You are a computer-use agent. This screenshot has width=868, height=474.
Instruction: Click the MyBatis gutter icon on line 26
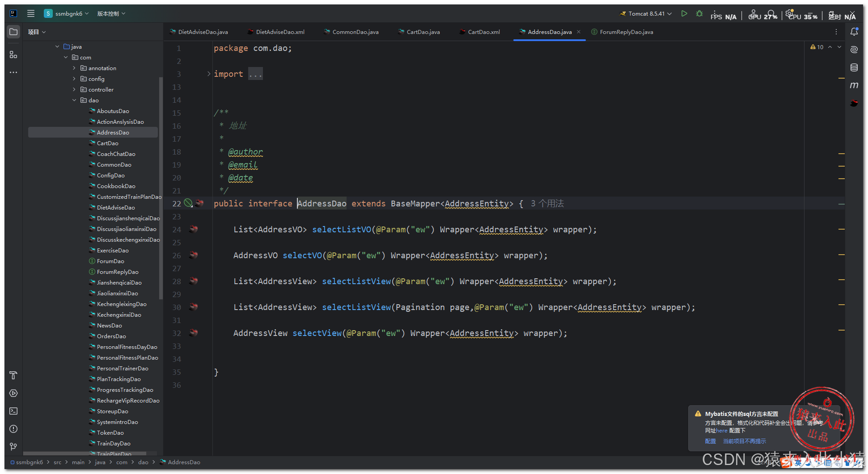[x=193, y=255]
